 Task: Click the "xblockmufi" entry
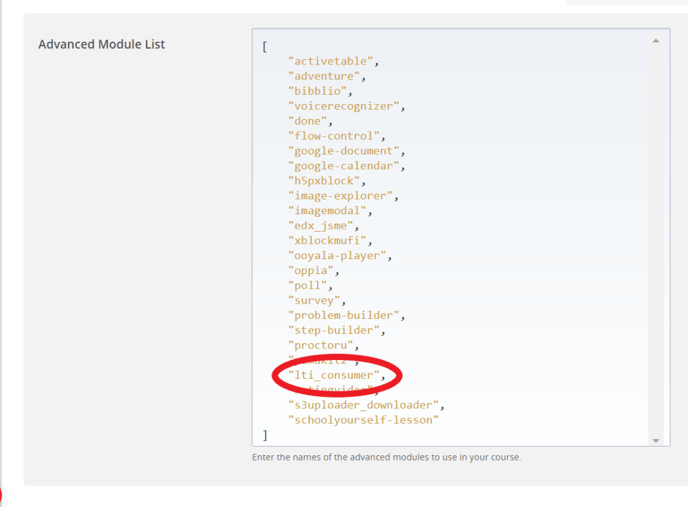327,240
